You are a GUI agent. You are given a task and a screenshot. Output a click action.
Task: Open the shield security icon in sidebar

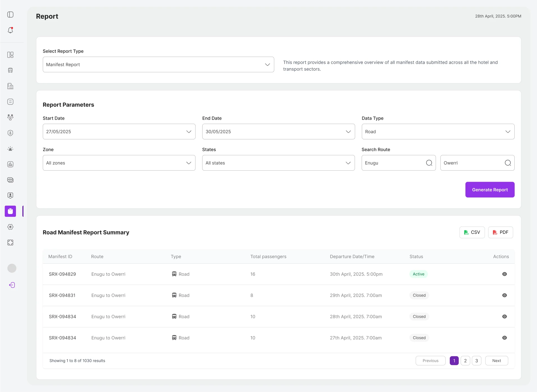pos(10,133)
